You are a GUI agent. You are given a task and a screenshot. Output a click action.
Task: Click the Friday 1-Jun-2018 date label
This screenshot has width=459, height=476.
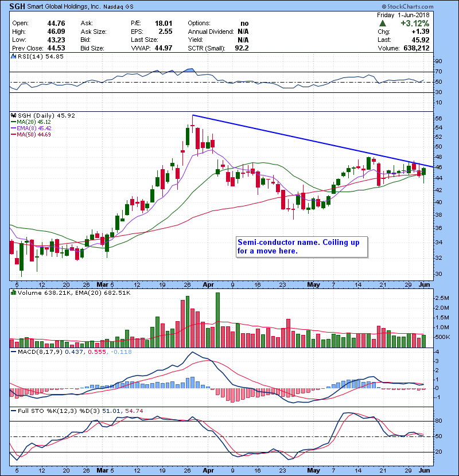click(403, 15)
